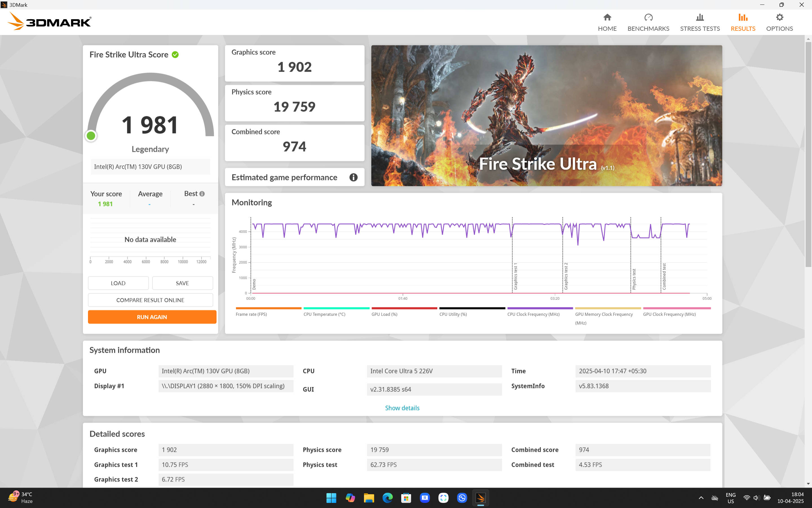
Task: Click the scrollbar down arrow
Action: click(x=808, y=484)
